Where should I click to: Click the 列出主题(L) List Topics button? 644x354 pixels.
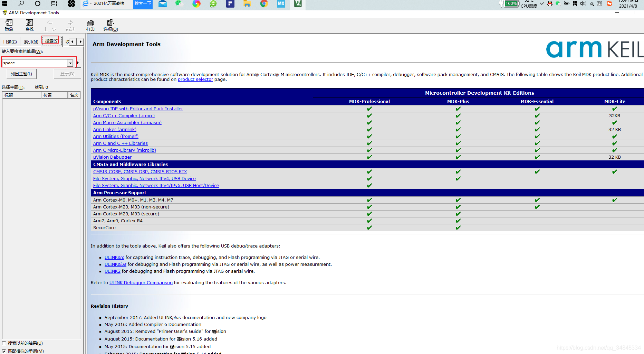coord(21,74)
